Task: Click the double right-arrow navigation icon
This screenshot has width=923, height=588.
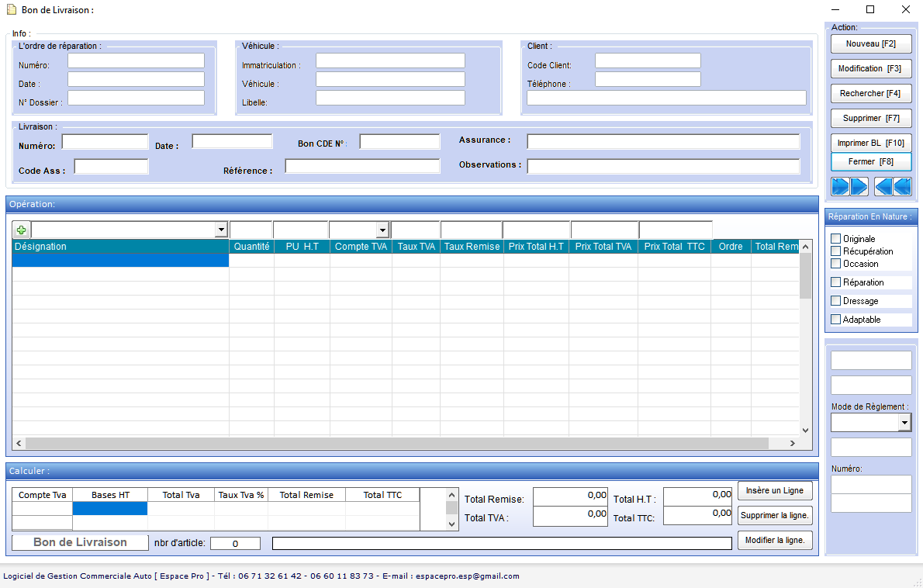Action: pyautogui.click(x=840, y=187)
